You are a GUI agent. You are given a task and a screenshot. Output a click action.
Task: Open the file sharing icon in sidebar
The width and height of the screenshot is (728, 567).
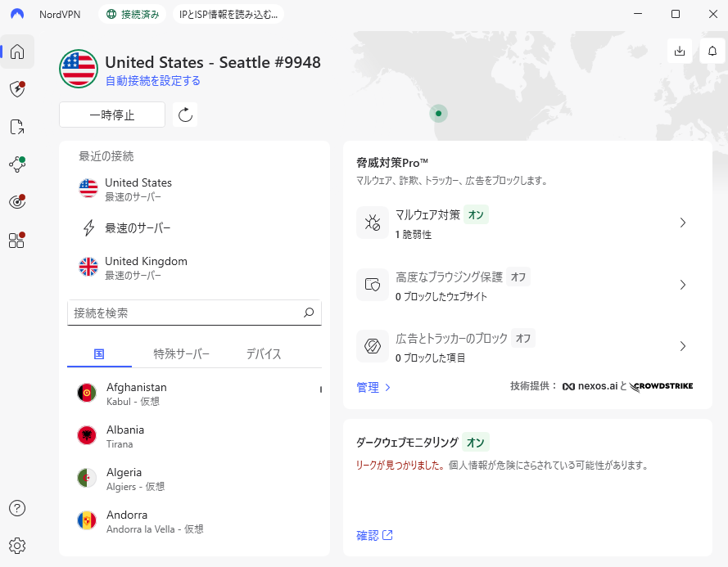tap(17, 127)
